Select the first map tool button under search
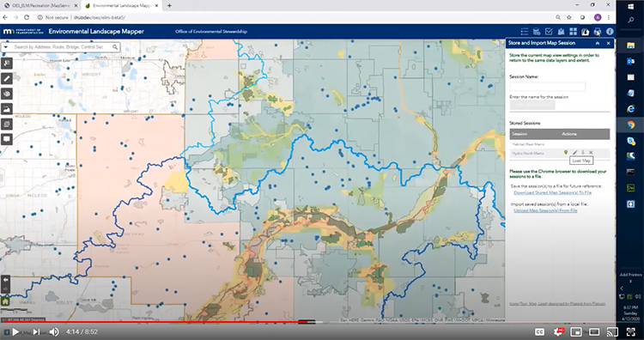 tap(7, 64)
